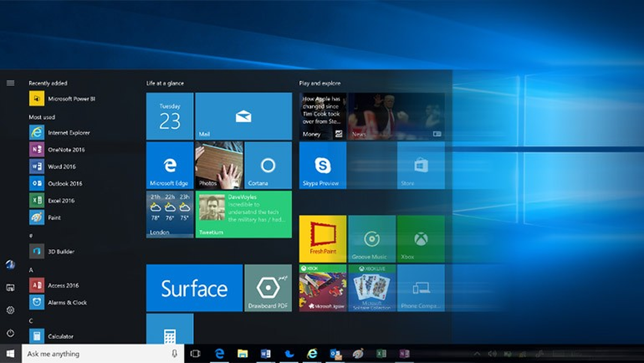Click the 'Recently added' section label
Screen dimensions: 644x363
click(48, 83)
